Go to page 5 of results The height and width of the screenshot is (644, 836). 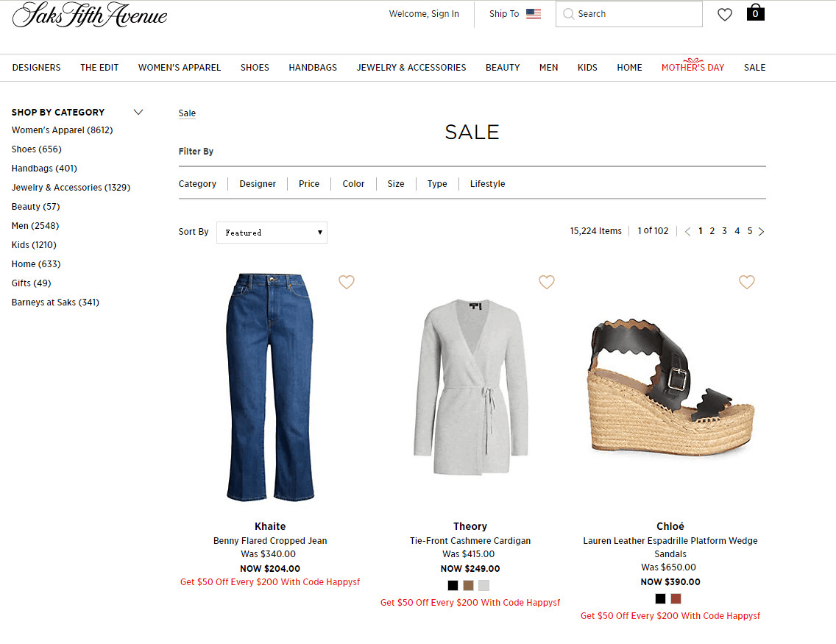click(x=750, y=231)
